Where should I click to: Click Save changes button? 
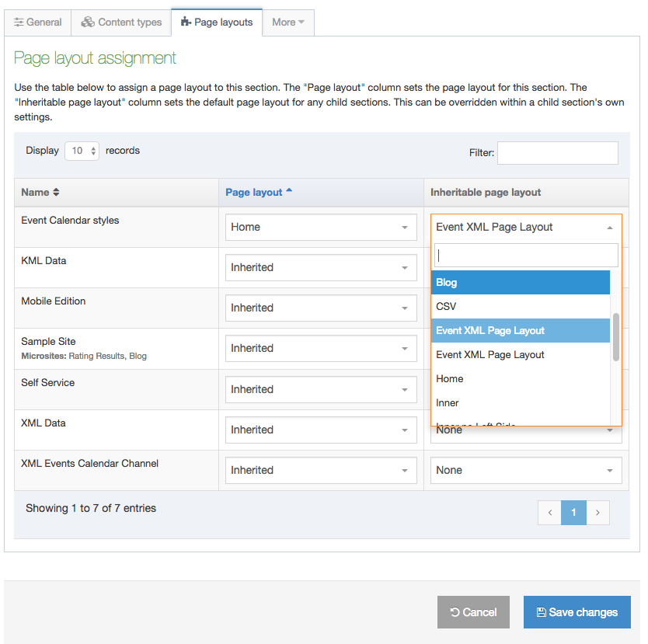577,612
